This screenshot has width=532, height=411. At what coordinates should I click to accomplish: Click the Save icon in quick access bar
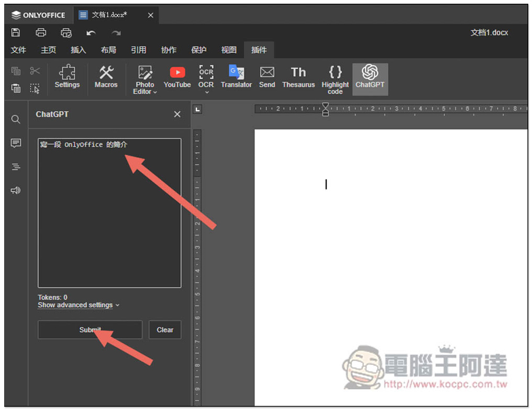[x=15, y=32]
